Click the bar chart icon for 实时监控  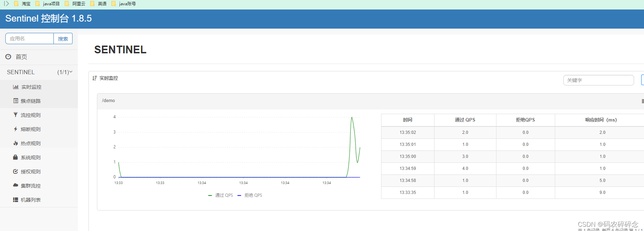tap(16, 87)
